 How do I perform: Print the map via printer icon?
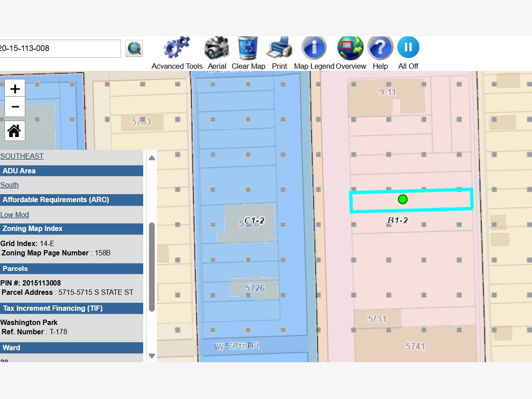point(279,48)
